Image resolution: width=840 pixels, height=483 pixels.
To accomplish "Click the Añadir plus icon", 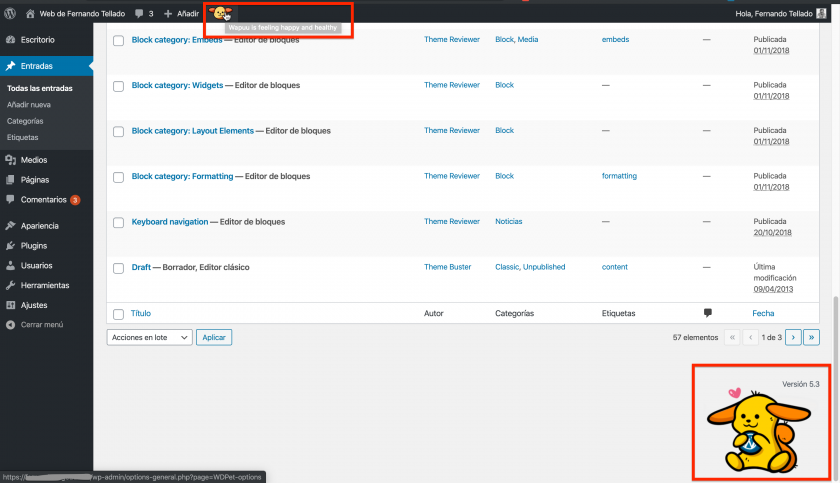I will (168, 14).
